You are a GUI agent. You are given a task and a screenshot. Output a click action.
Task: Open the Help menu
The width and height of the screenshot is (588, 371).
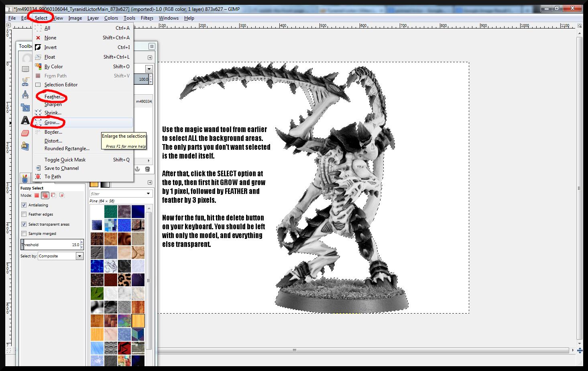189,18
